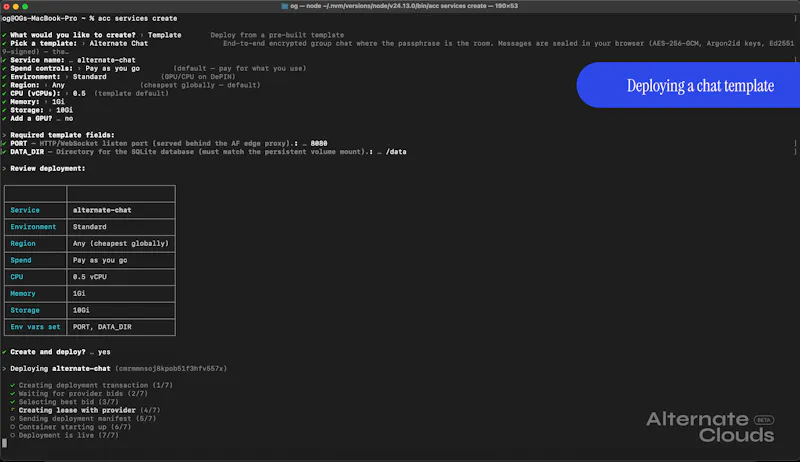Click the 'Spend' label cell in the table

click(x=35, y=260)
